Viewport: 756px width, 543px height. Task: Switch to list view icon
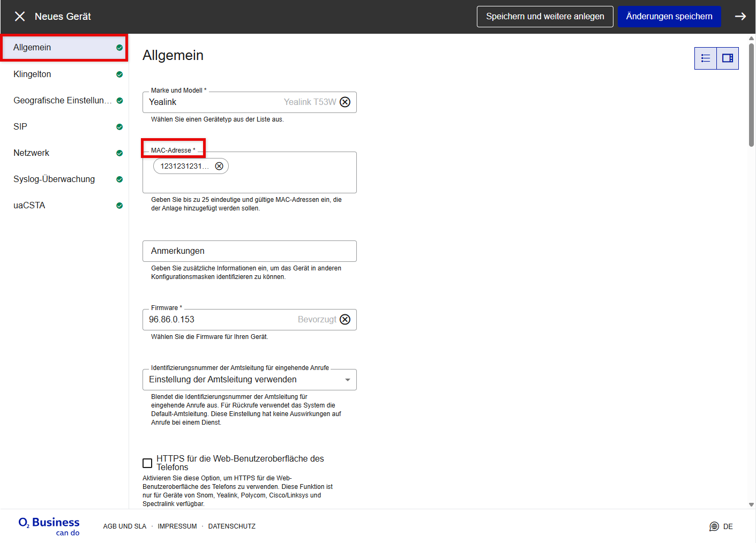(x=705, y=58)
